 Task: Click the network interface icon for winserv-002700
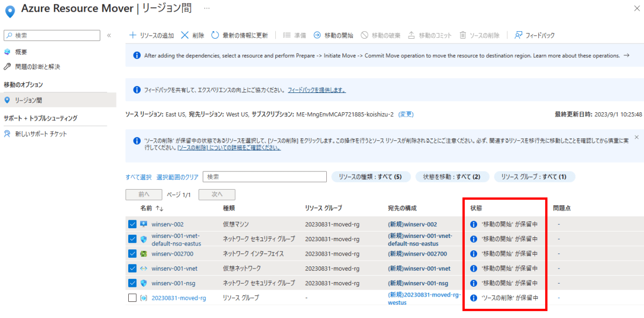[144, 254]
